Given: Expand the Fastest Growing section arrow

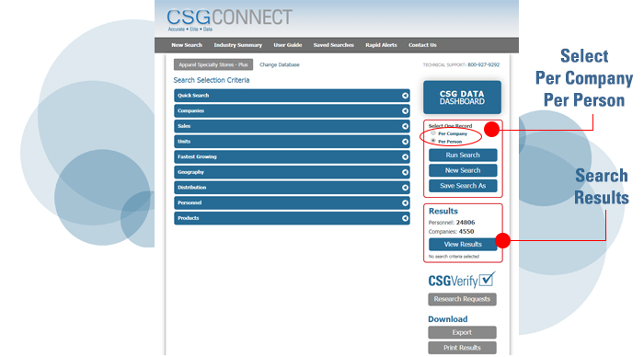Looking at the screenshot, I should click(405, 157).
